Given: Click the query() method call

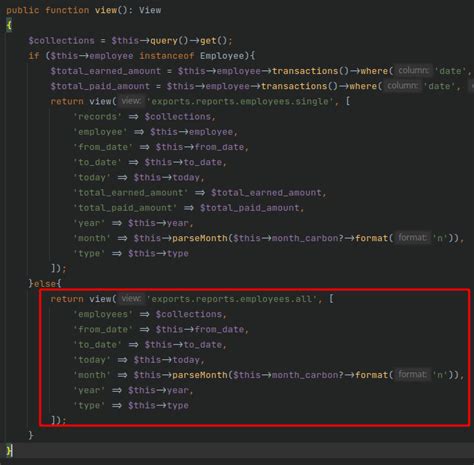Looking at the screenshot, I should tap(169, 41).
